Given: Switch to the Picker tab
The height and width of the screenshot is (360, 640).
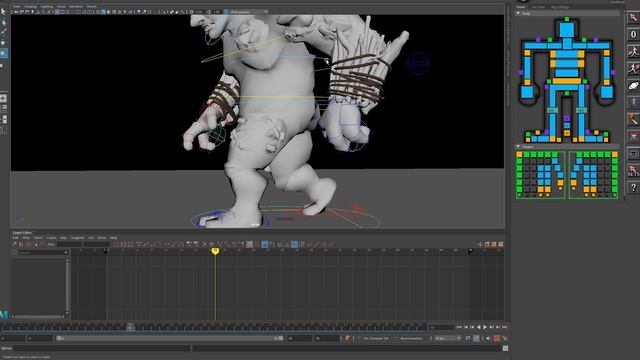Looking at the screenshot, I should [x=521, y=7].
